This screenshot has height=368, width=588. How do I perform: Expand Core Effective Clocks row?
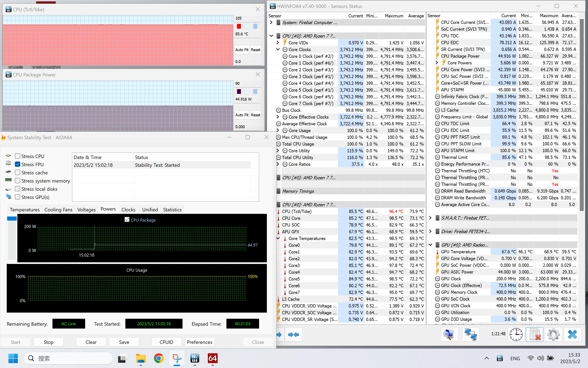coord(278,117)
